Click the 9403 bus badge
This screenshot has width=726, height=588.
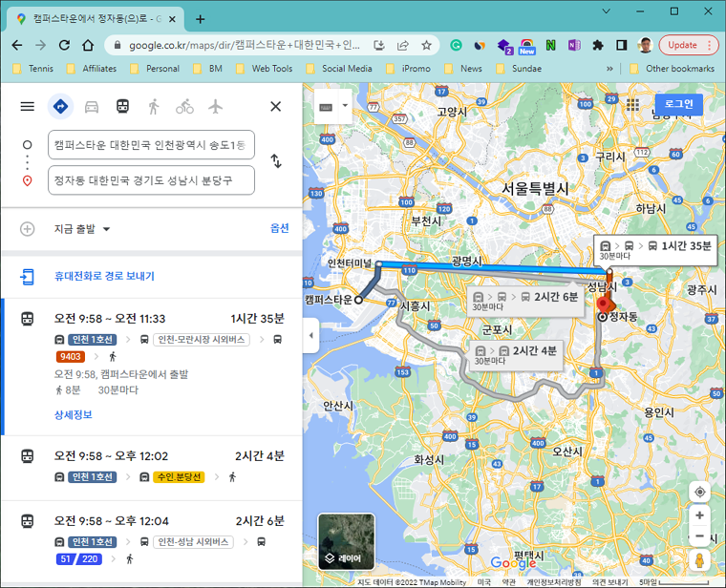(x=71, y=357)
